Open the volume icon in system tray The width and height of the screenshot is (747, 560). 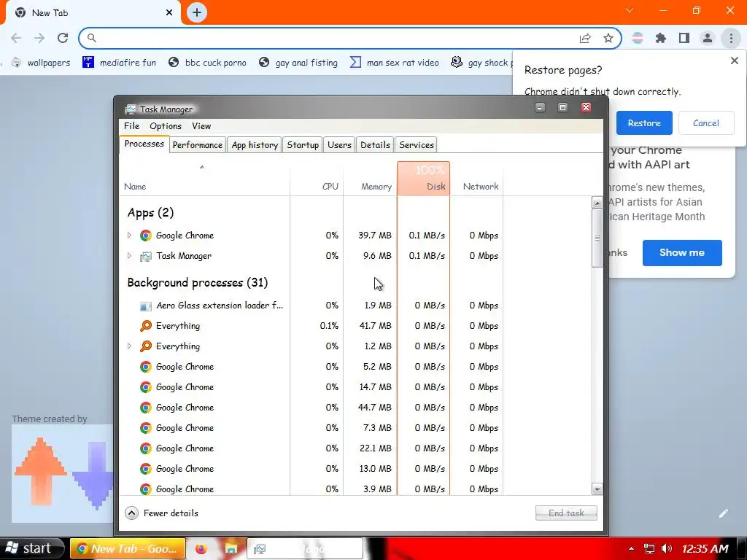(667, 548)
